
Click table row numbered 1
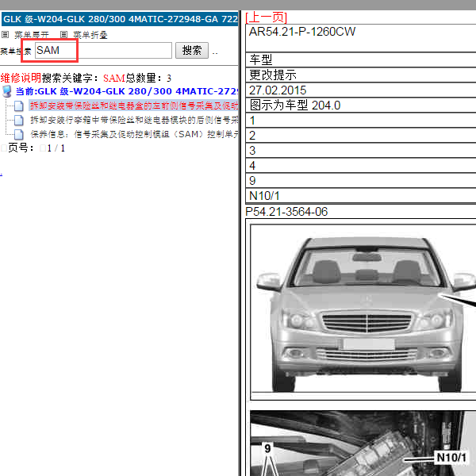coord(361,121)
